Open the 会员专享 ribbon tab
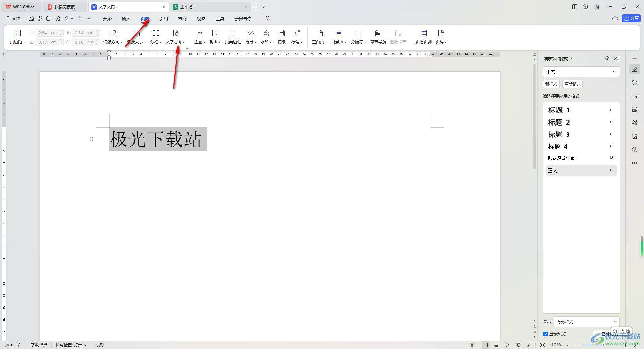The image size is (644, 349). 243,19
